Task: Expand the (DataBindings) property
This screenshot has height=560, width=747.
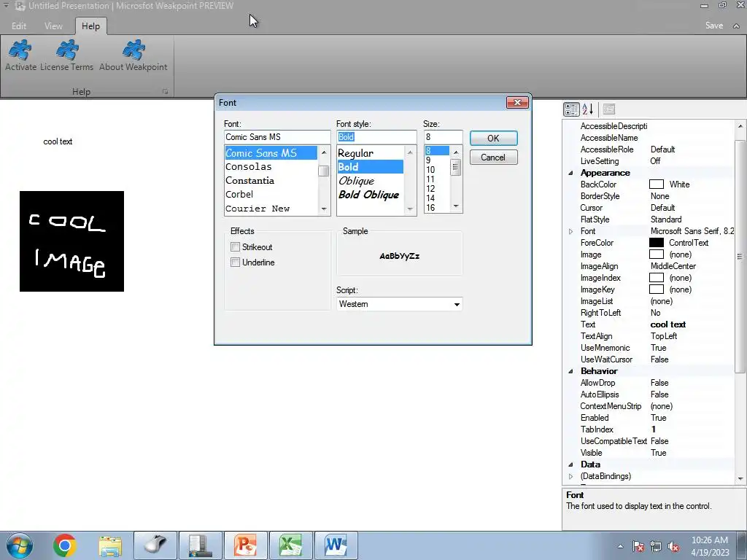Action: pyautogui.click(x=570, y=476)
